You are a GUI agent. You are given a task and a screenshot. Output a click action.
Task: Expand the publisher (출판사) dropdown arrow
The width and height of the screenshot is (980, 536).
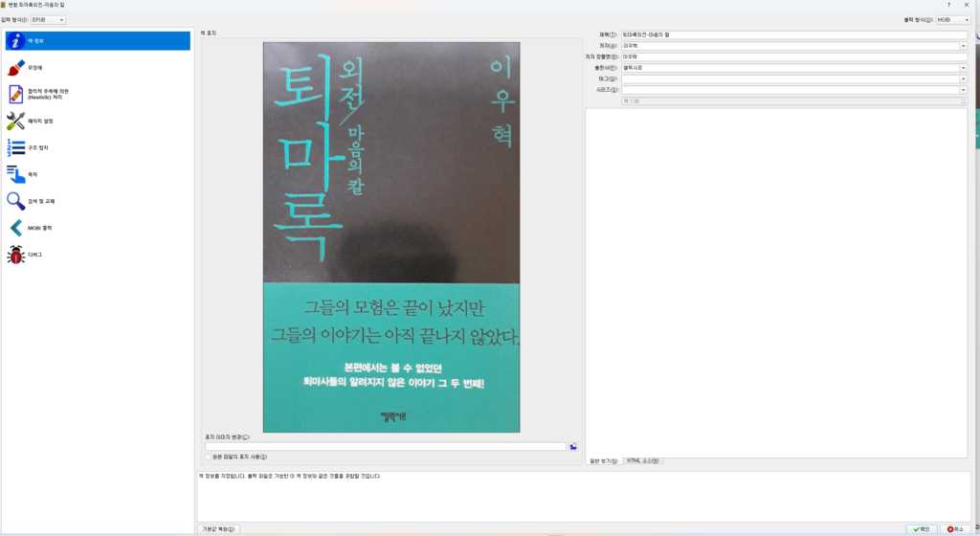coord(963,68)
